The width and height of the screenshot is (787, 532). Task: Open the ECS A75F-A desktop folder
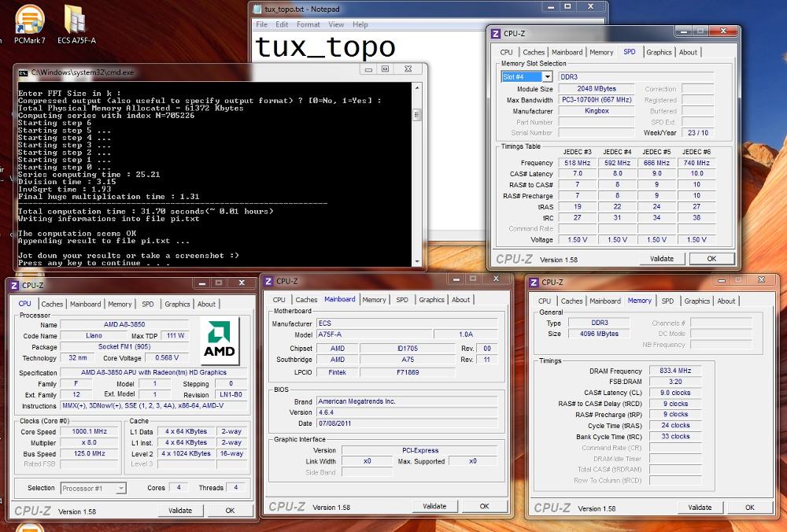click(x=76, y=25)
